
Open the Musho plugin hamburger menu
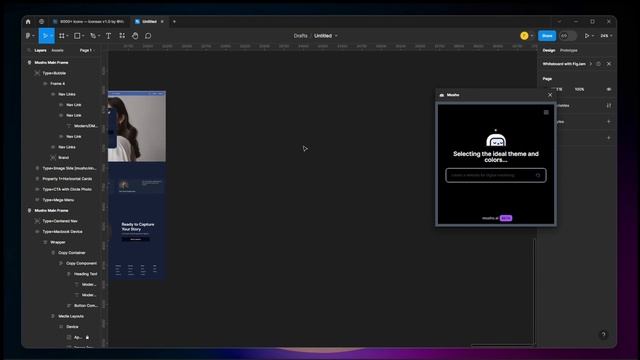pyautogui.click(x=546, y=112)
